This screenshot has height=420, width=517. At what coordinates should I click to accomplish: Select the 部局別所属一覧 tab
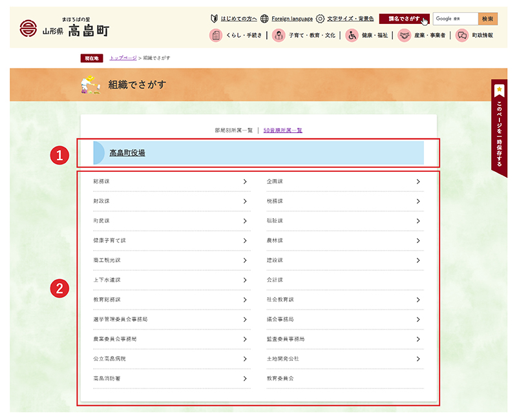233,130
